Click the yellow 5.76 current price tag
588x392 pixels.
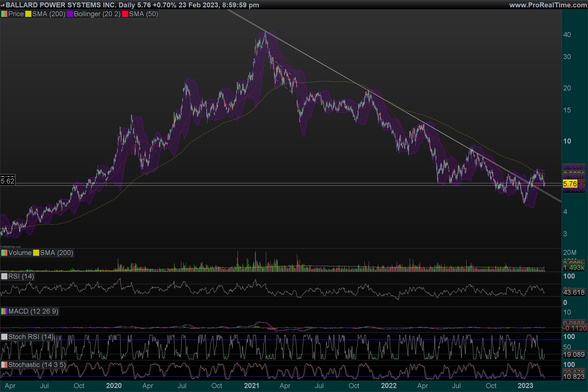[x=570, y=184]
